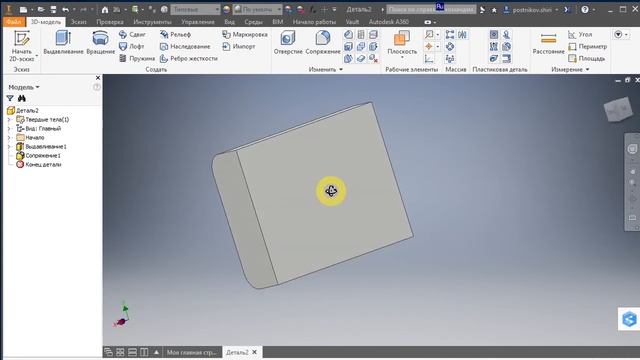This screenshot has height=360, width=640.
Task: Click the ViewCube in the viewport corner
Action: pyautogui.click(x=618, y=109)
